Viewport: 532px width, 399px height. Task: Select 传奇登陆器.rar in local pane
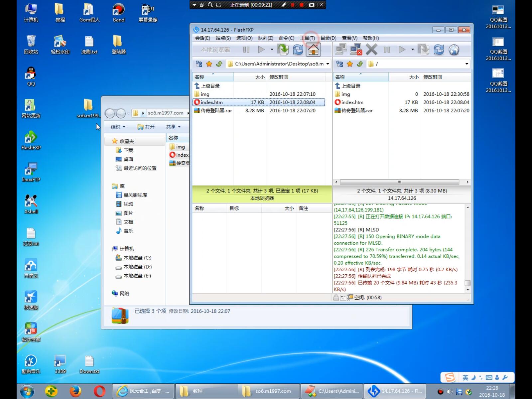click(x=213, y=110)
